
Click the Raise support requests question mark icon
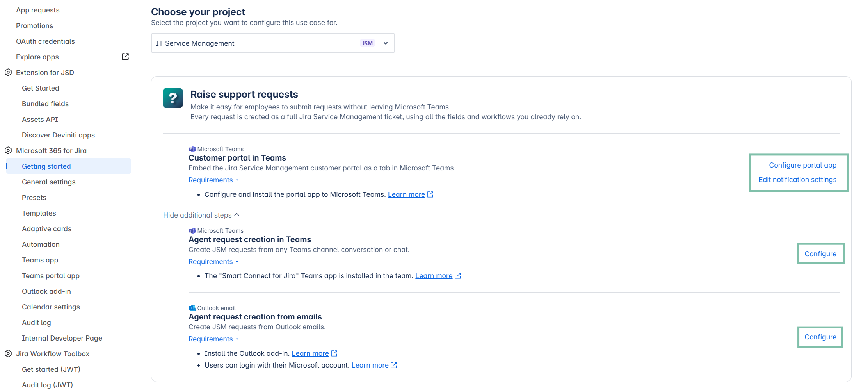tap(173, 98)
